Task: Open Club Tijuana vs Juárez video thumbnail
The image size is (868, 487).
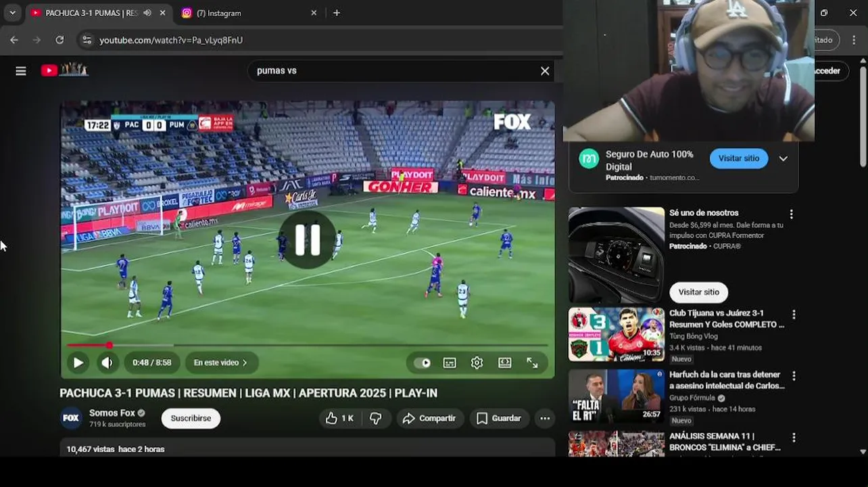Action: click(x=617, y=335)
